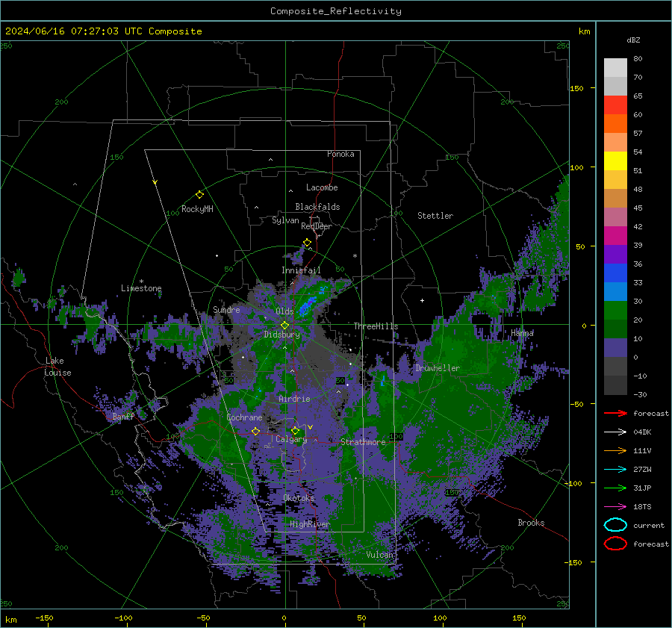The width and height of the screenshot is (672, 628).
Task: Click the Sylvan label
Action: pyautogui.click(x=285, y=220)
